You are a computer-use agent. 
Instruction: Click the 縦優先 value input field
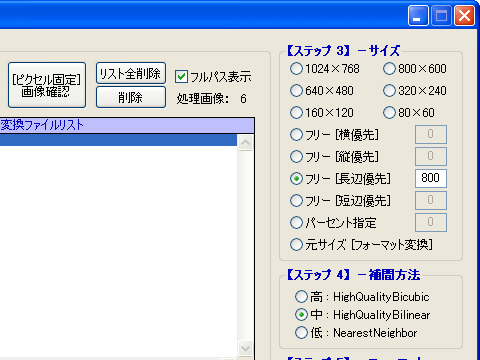(431, 157)
